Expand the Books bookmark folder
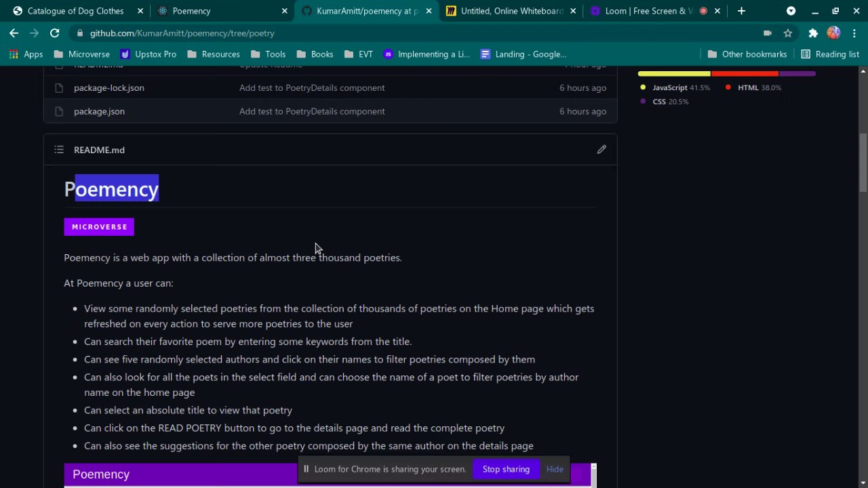This screenshot has width=868, height=488. 314,54
